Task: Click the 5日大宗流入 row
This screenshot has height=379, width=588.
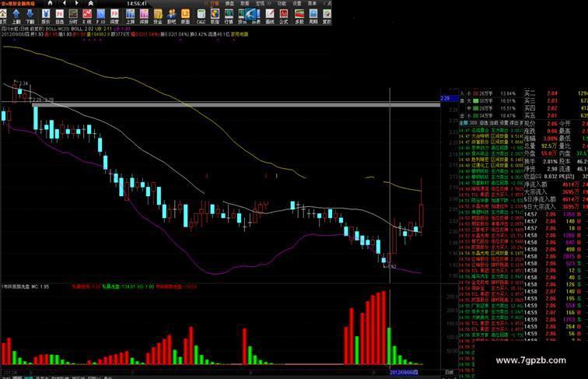Action: pyautogui.click(x=556, y=207)
